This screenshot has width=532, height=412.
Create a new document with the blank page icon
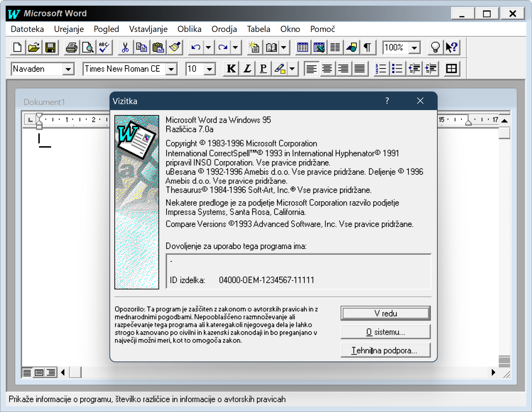tap(18, 48)
